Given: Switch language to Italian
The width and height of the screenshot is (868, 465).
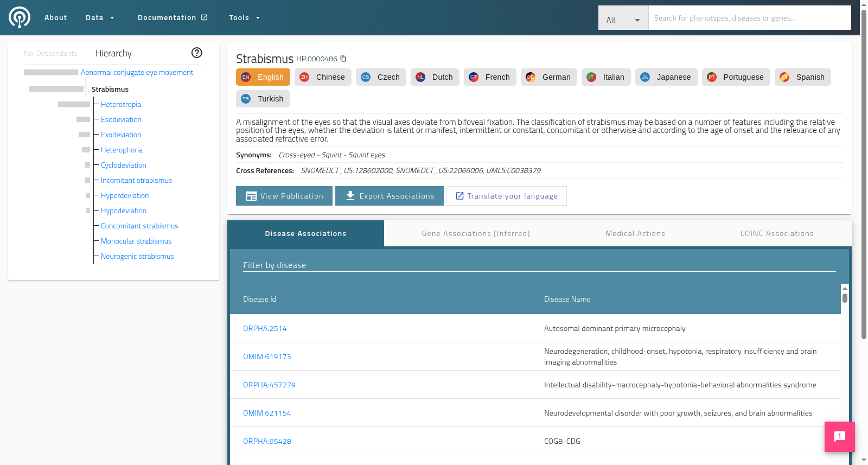Looking at the screenshot, I should (x=606, y=77).
